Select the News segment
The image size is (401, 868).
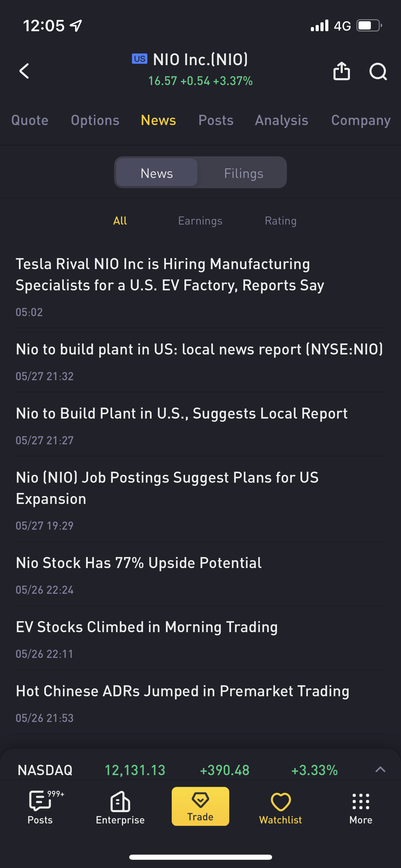(x=157, y=173)
